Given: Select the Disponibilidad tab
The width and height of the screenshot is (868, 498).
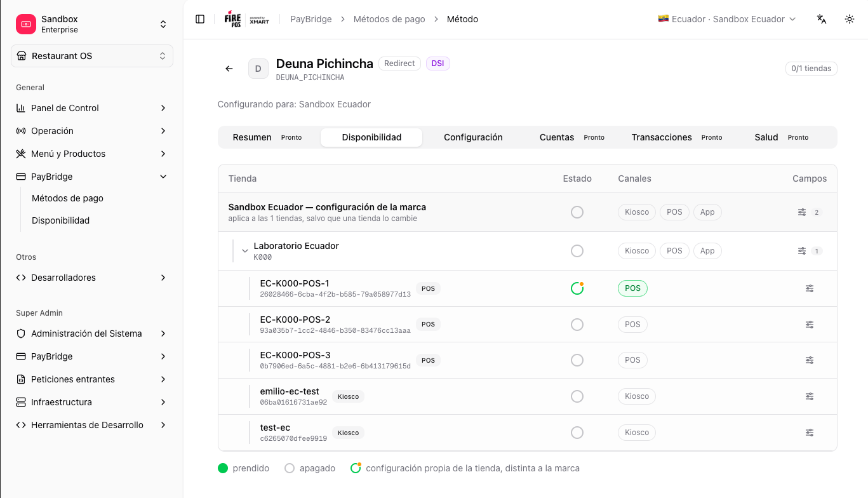Looking at the screenshot, I should 371,137.
